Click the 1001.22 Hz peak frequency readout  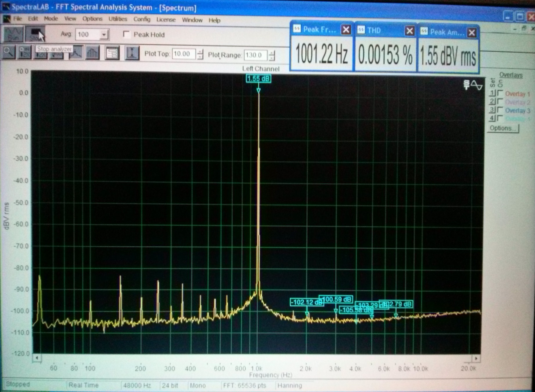tap(321, 55)
